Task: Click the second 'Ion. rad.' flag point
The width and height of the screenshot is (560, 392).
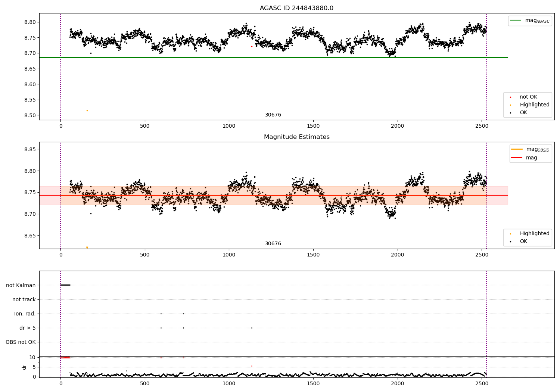Action: 183,314
